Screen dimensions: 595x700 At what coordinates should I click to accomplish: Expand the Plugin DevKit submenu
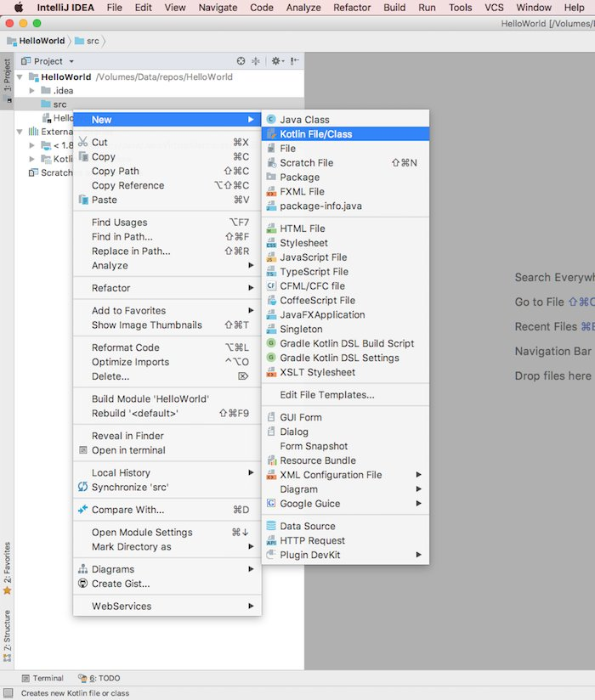345,555
